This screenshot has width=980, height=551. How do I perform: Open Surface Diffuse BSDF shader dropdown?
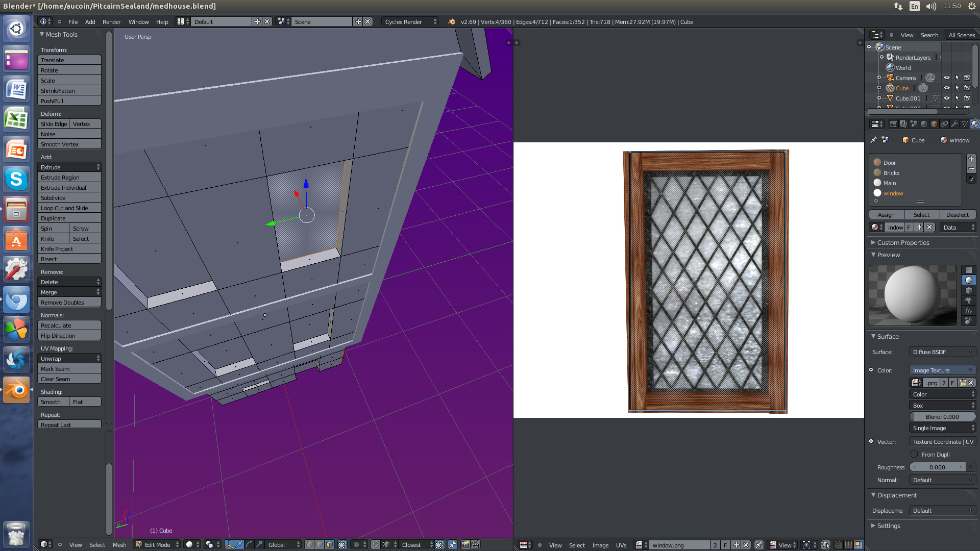click(942, 352)
